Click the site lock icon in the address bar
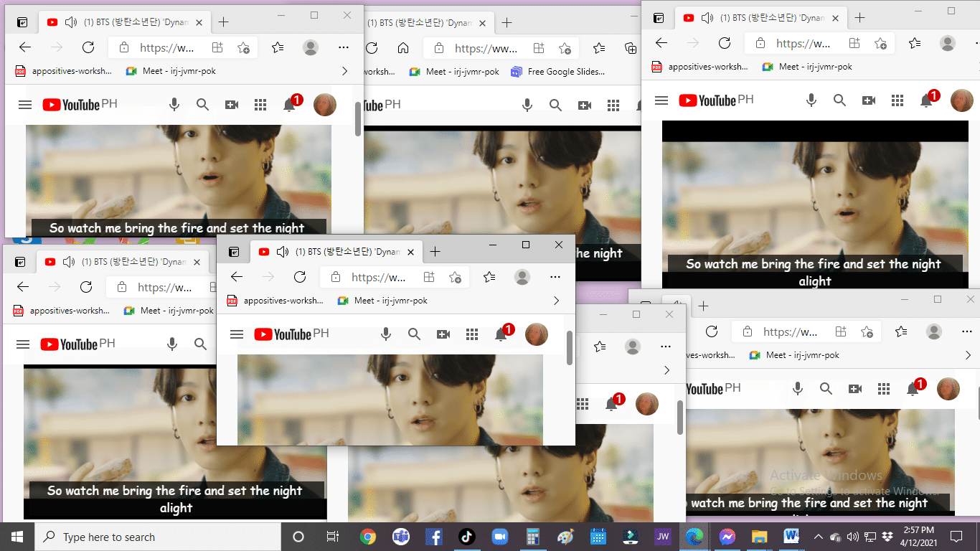This screenshot has height=551, width=980. (x=336, y=276)
